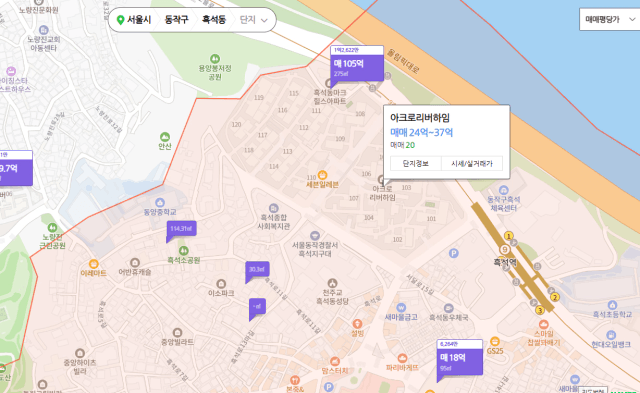Viewport: 640px width, 393px height.
Task: Click 천주교 흑석동성당 church icon
Action: [x=332, y=283]
